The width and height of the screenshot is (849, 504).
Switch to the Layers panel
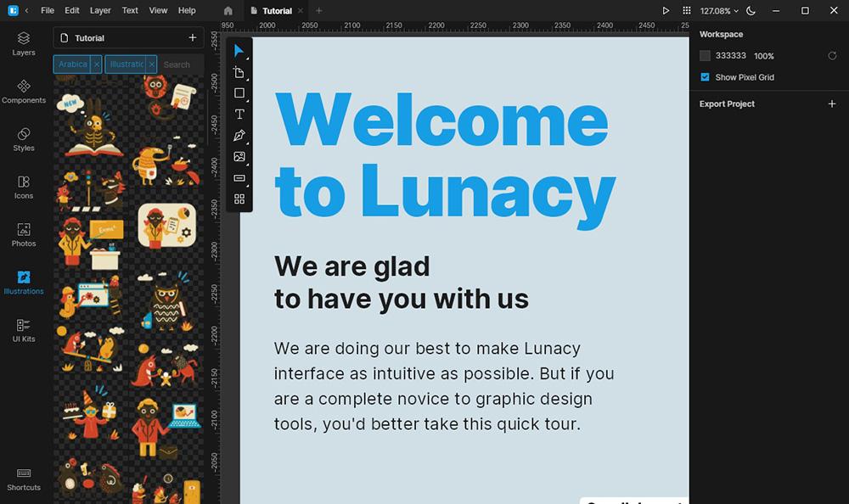23,44
